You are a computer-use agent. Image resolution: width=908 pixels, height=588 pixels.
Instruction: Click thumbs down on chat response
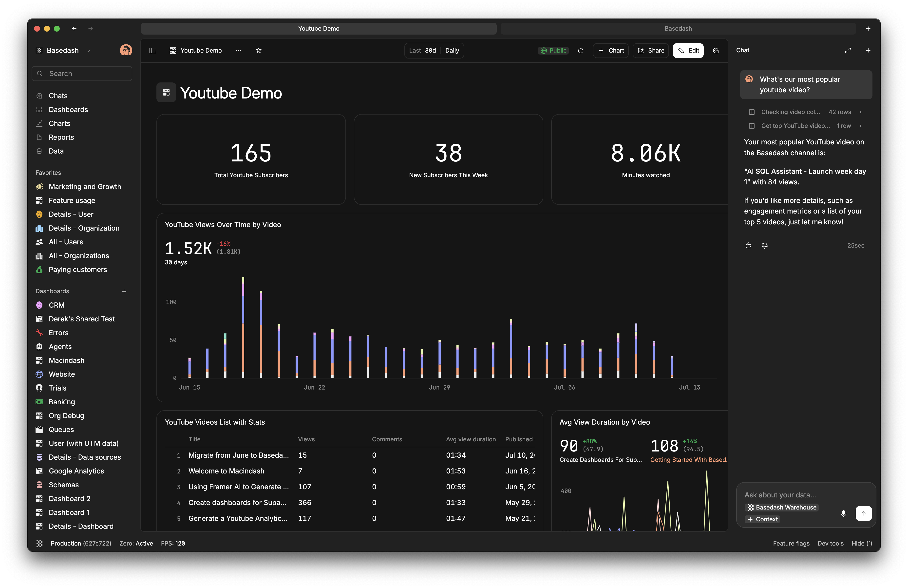tap(765, 245)
